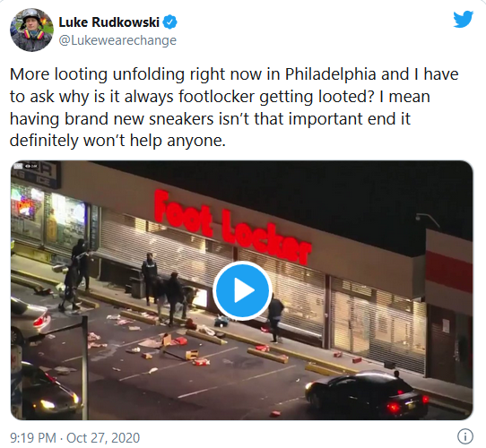Click the eye viewer count badge on video
The height and width of the screenshot is (448, 486).
(31, 166)
